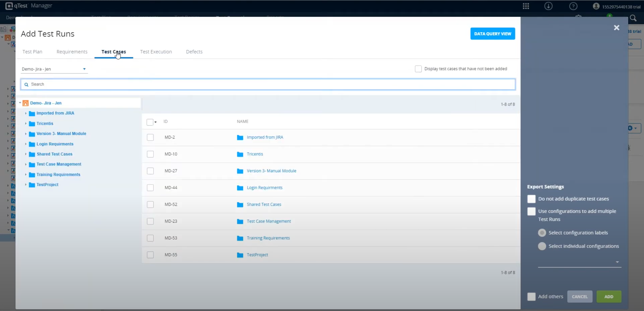Screen dimensions: 644x311
Task: Click the home icon beside Demo- Jira - Jen
Action: pyautogui.click(x=26, y=103)
